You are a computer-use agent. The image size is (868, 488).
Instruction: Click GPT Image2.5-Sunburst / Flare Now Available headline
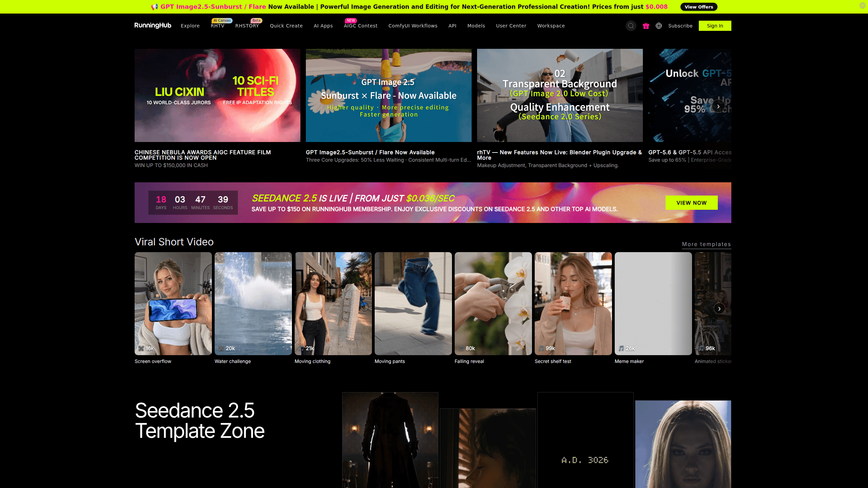tap(370, 152)
